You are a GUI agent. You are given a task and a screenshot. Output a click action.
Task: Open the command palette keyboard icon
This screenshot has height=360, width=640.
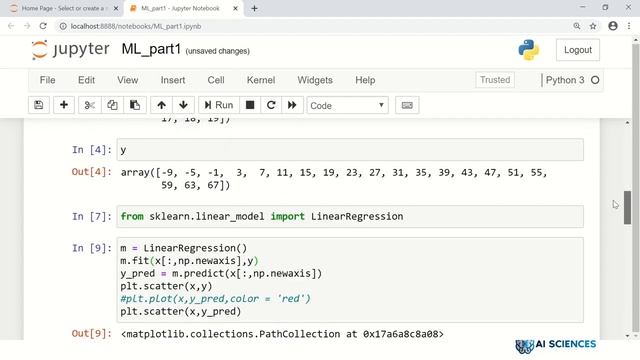click(x=407, y=105)
